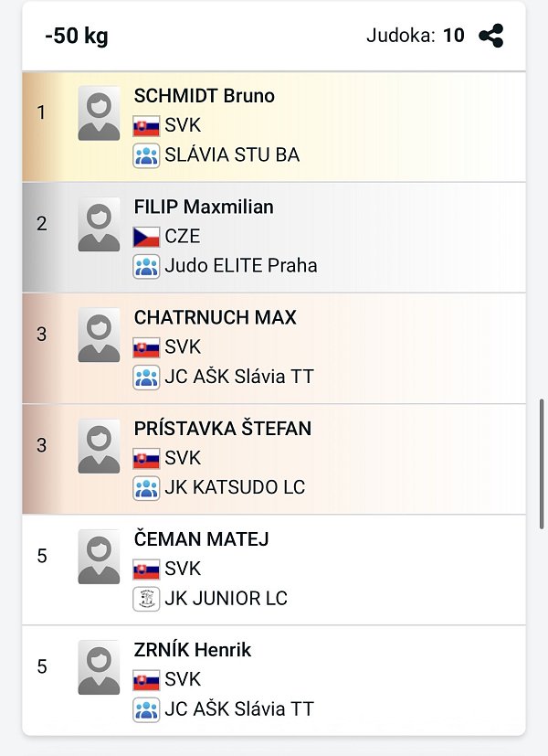The width and height of the screenshot is (548, 756).
Task: Click the SLÁVIA STU BA club icon
Action: [146, 155]
